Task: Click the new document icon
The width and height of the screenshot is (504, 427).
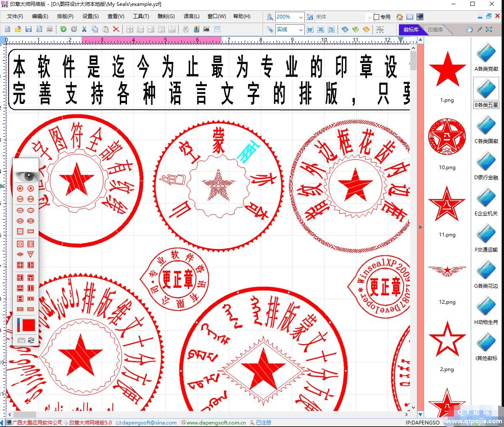Action: (x=8, y=29)
